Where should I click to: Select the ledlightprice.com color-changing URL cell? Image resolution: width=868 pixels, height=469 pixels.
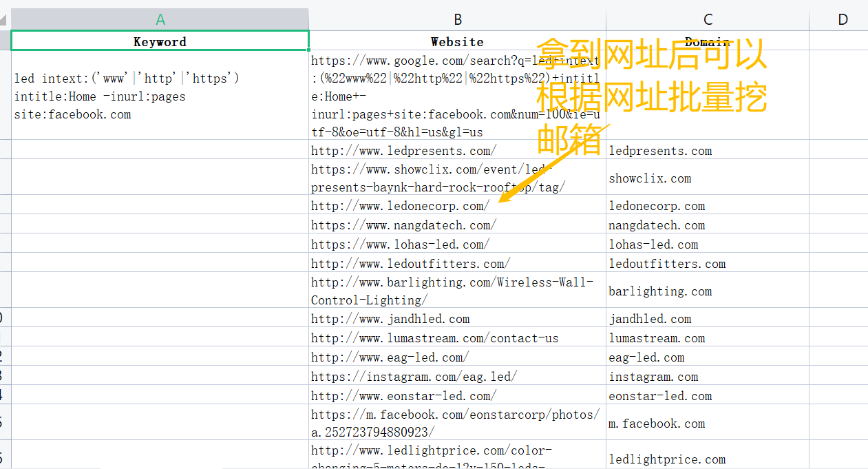pyautogui.click(x=457, y=455)
